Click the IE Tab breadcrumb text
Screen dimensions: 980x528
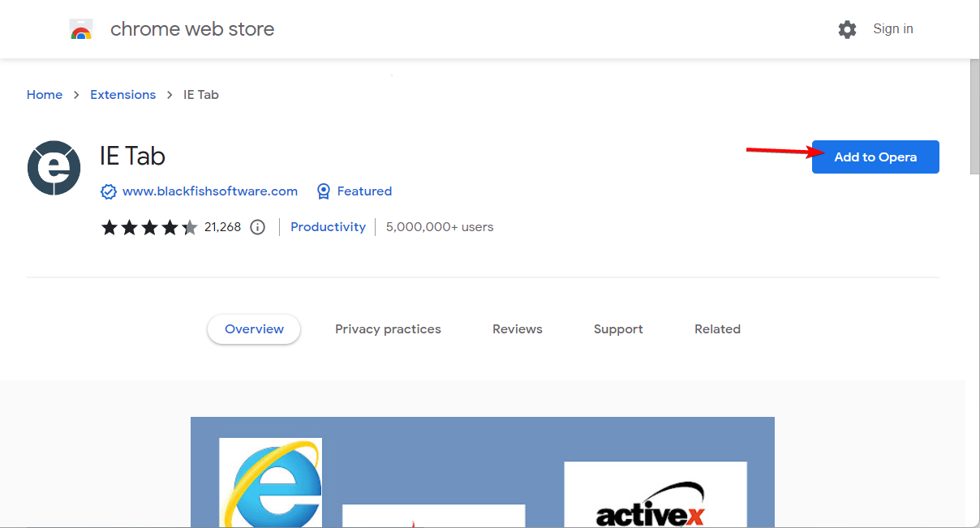click(201, 95)
